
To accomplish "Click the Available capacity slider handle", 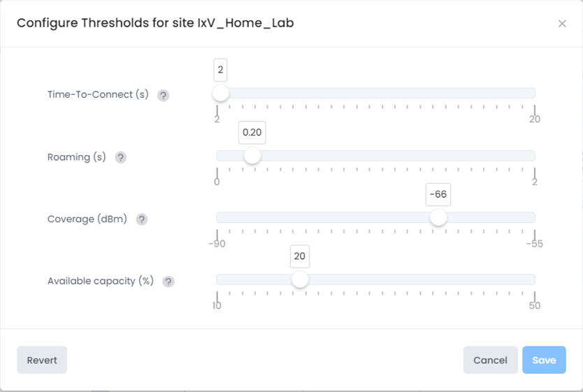I will tap(300, 280).
